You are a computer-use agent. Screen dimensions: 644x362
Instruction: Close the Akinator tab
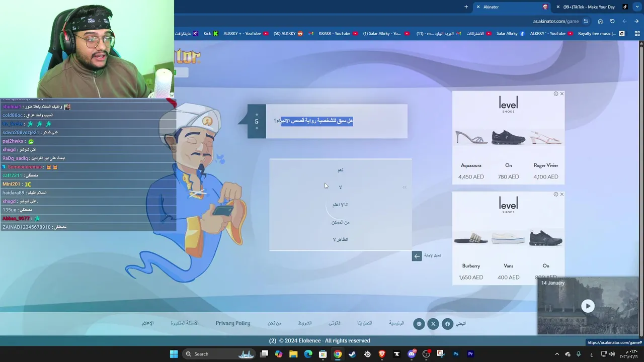pyautogui.click(x=478, y=7)
